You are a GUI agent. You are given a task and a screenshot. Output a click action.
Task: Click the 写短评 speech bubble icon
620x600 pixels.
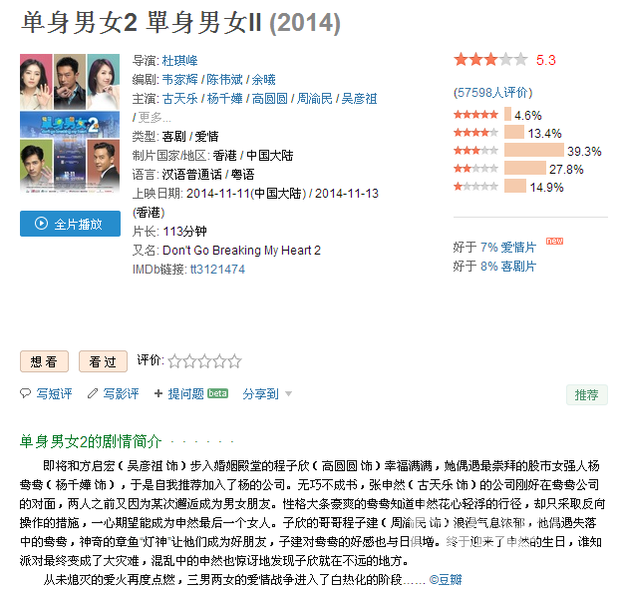pos(27,394)
